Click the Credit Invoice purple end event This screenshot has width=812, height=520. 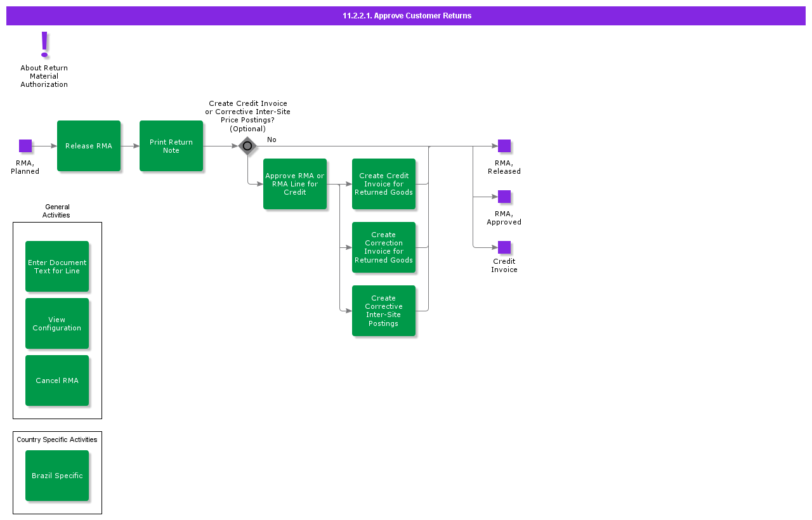coord(504,247)
